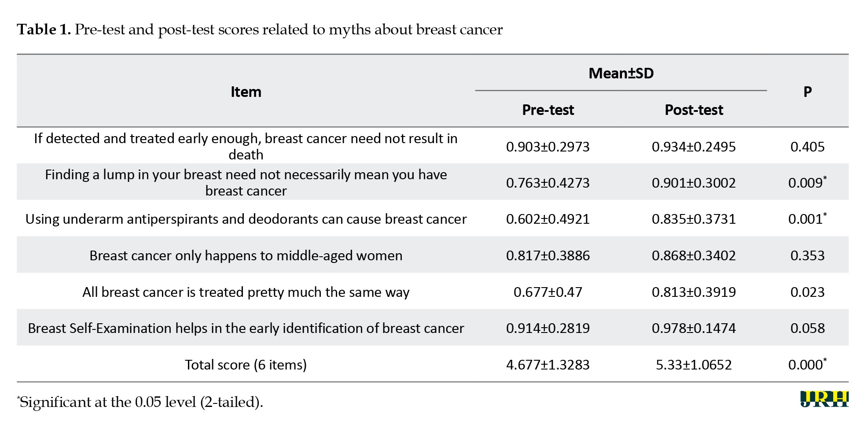Select post-test value 0.835±0.3731

click(694, 219)
